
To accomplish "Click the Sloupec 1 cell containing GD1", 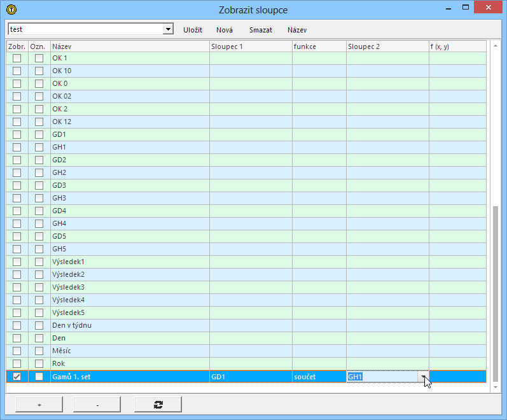I will click(251, 377).
